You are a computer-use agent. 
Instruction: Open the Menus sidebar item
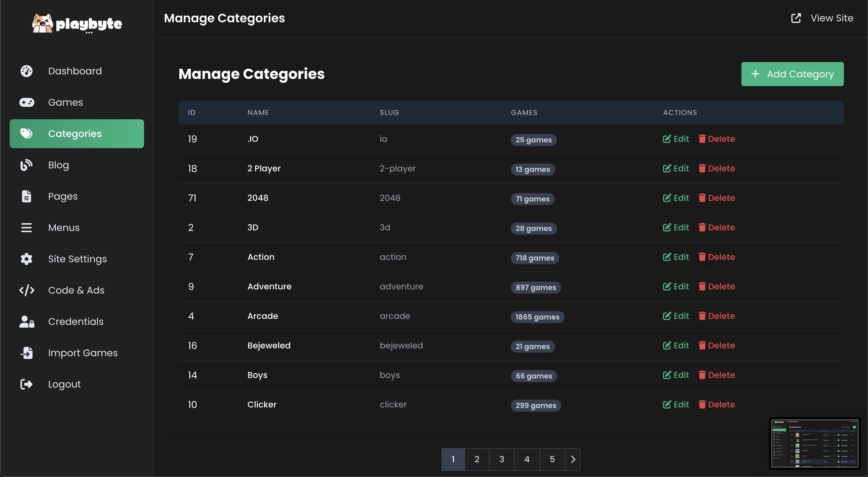(64, 228)
